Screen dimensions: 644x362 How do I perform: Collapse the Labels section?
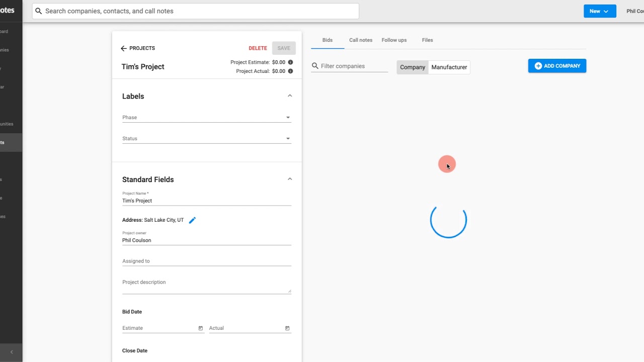coord(290,96)
